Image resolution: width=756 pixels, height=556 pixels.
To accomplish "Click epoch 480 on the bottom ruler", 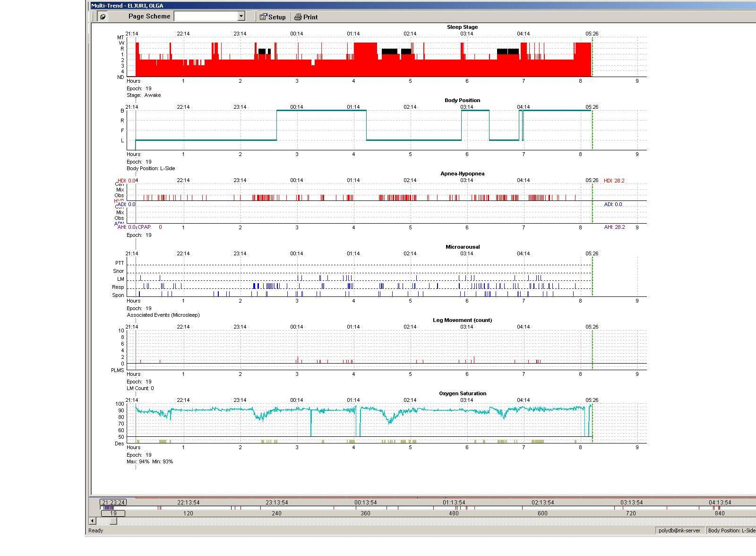I will (454, 513).
